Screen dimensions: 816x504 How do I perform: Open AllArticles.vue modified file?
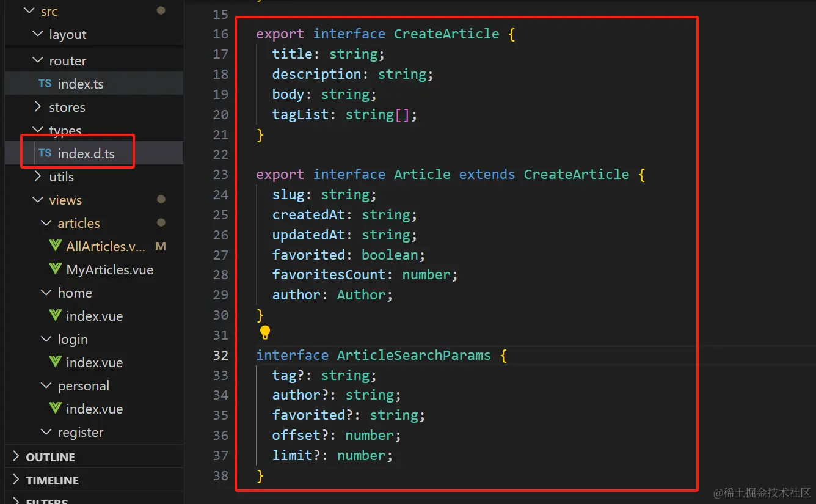(x=94, y=246)
